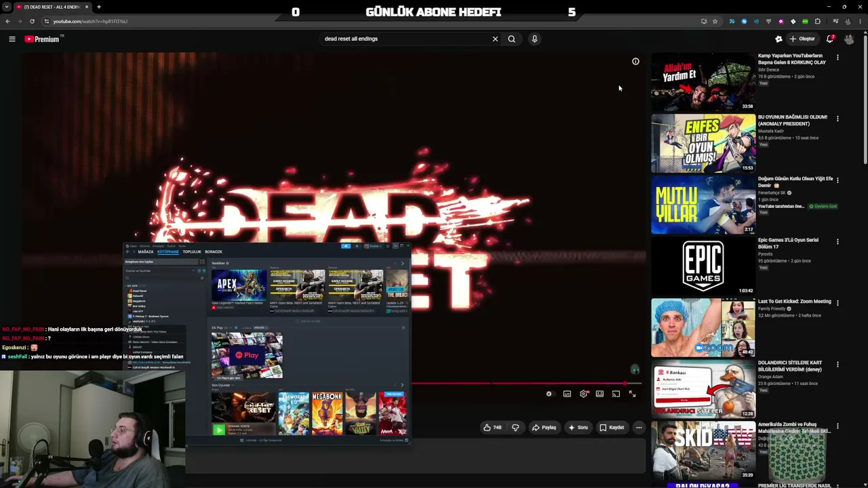Open the KÜTÜPHANE tab in Steam
The height and width of the screenshot is (488, 868).
tap(168, 252)
